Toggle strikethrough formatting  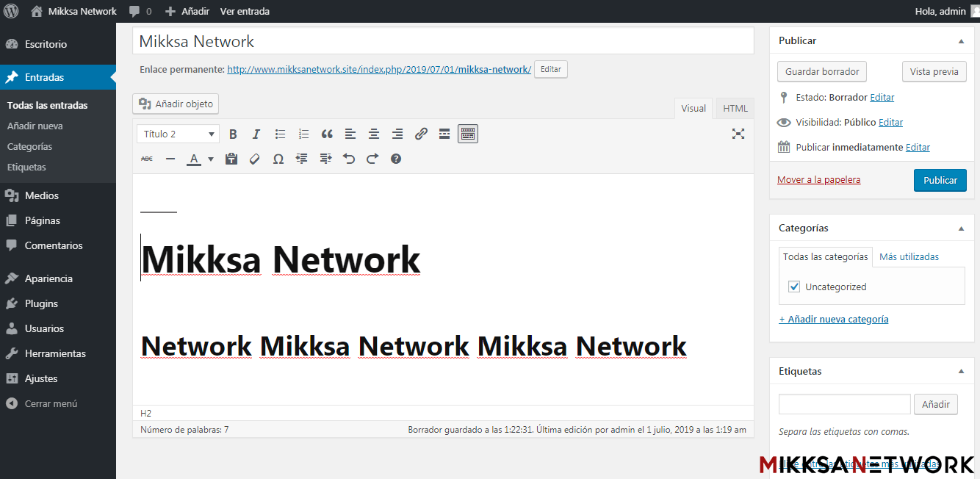pyautogui.click(x=147, y=159)
